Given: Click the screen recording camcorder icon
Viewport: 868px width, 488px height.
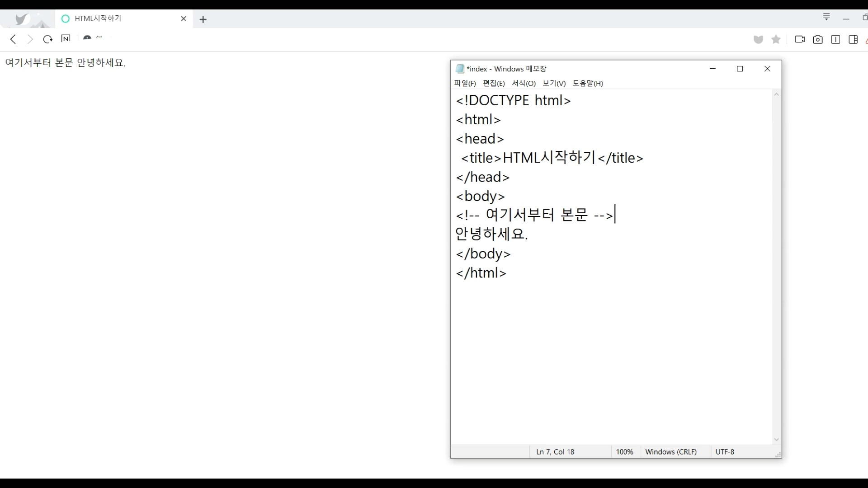Looking at the screenshot, I should 800,39.
